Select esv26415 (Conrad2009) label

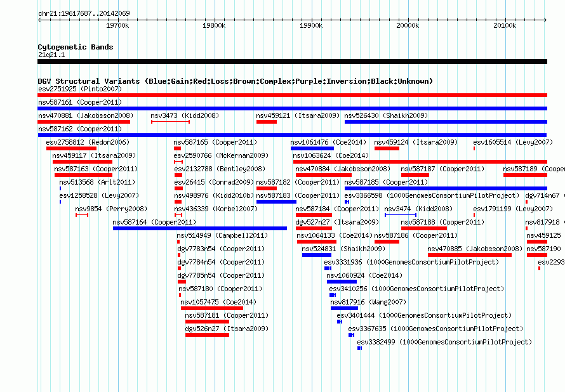pyautogui.click(x=214, y=182)
